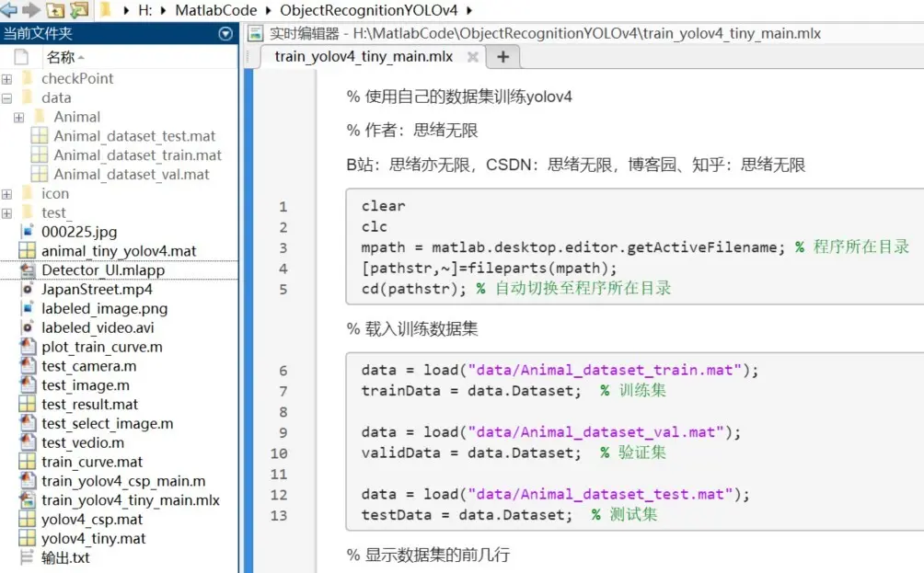Select Animal_dataset_train.mat file

(x=137, y=155)
